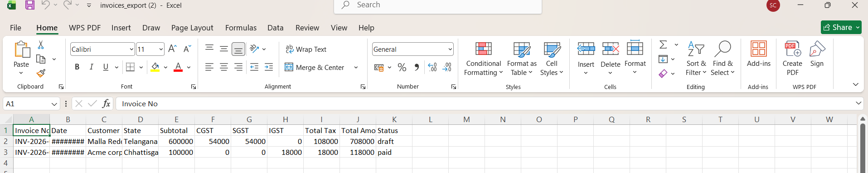
Task: Click the Orientation angled text icon
Action: coord(254,49)
